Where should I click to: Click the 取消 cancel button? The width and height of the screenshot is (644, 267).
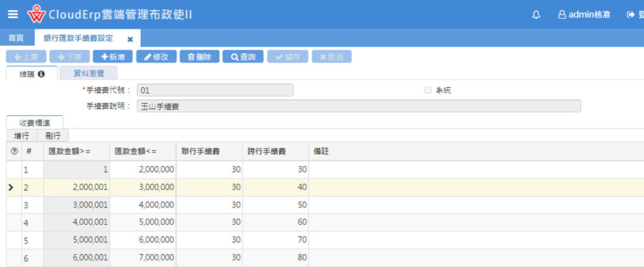point(332,57)
